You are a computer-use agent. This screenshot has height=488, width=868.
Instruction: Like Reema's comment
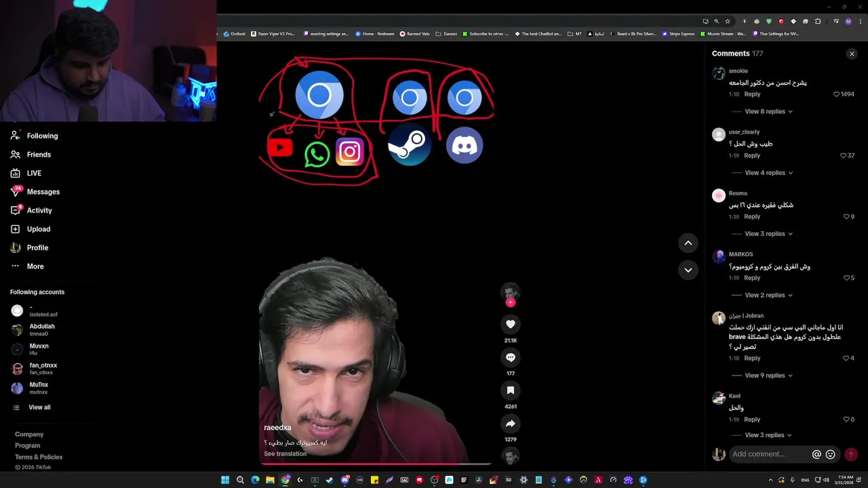846,217
